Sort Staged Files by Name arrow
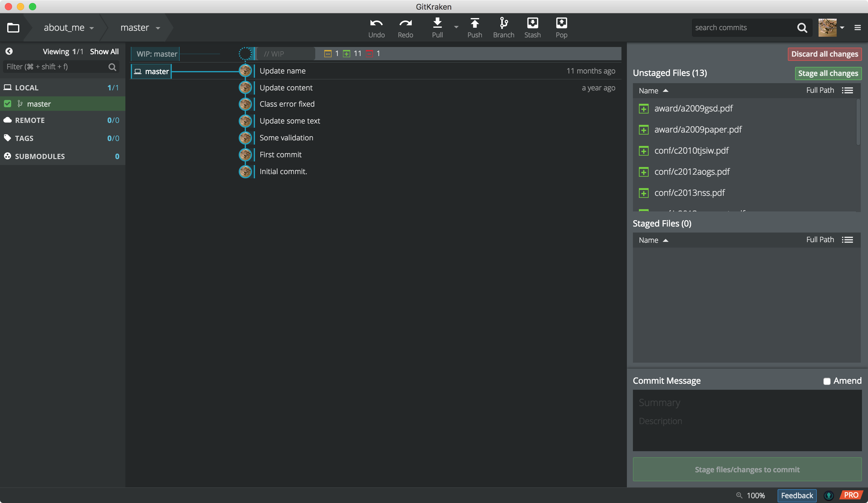 point(665,240)
